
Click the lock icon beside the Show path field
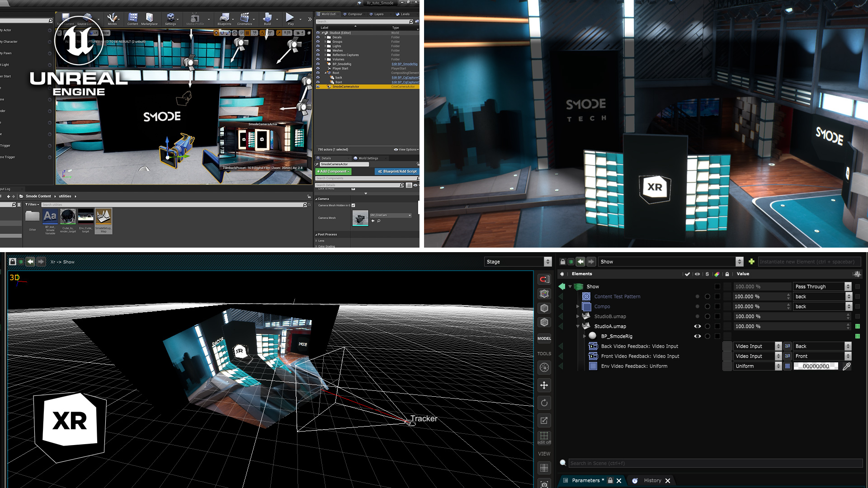(x=563, y=262)
